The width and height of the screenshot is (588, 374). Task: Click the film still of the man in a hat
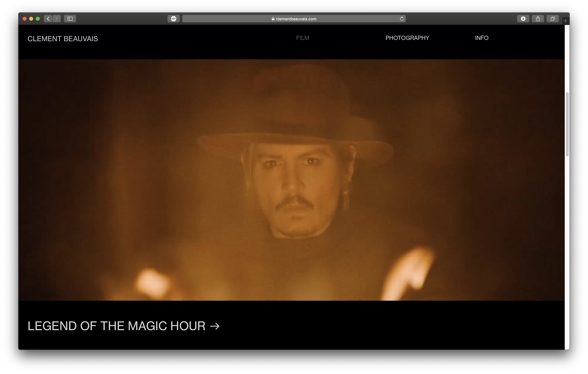click(x=292, y=180)
